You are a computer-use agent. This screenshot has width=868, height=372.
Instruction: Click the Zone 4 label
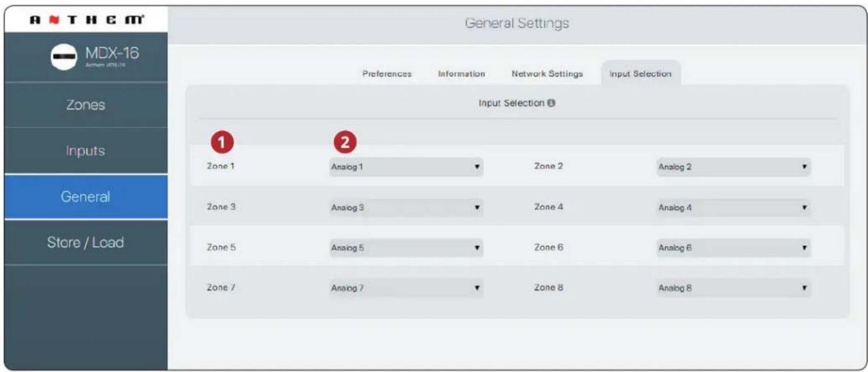[x=549, y=207]
